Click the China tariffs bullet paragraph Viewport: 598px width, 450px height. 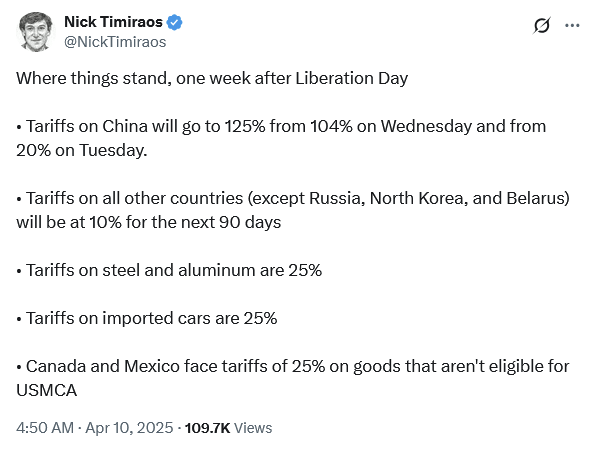(x=281, y=138)
